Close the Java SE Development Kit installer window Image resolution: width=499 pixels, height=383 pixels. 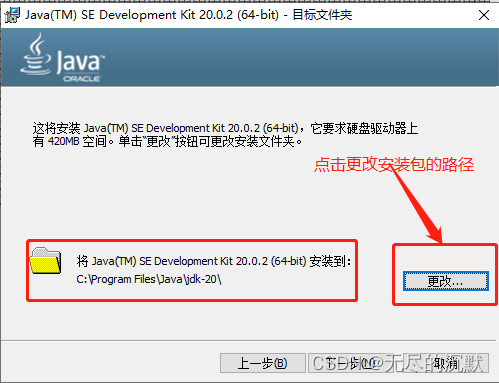(484, 15)
